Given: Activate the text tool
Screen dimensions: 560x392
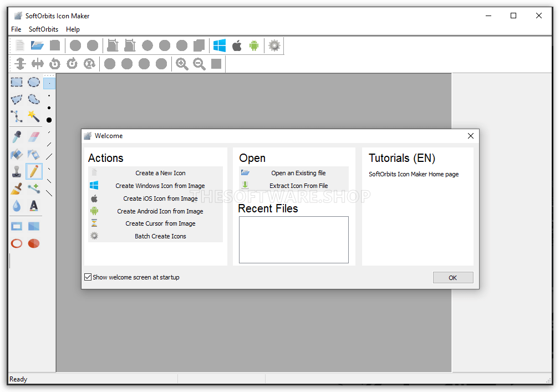Looking at the screenshot, I should coord(34,206).
